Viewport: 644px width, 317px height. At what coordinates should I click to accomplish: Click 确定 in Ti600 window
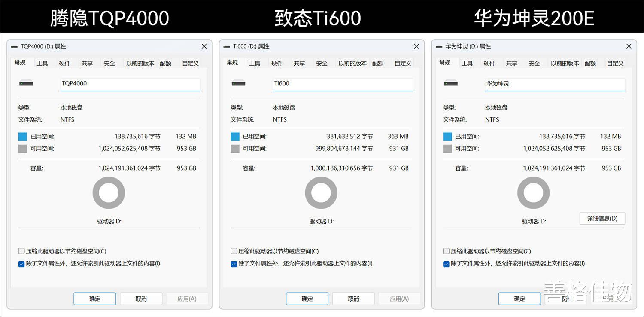click(307, 299)
